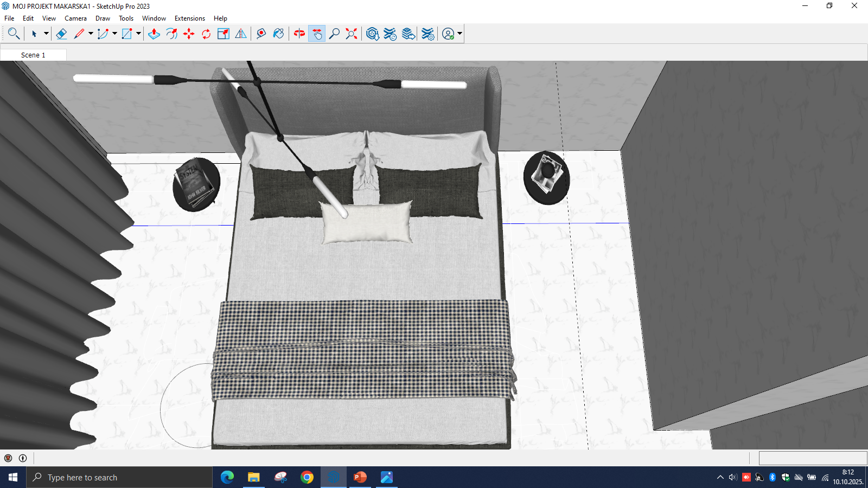868x488 pixels.
Task: Toggle the active Pan tool
Action: (x=317, y=34)
